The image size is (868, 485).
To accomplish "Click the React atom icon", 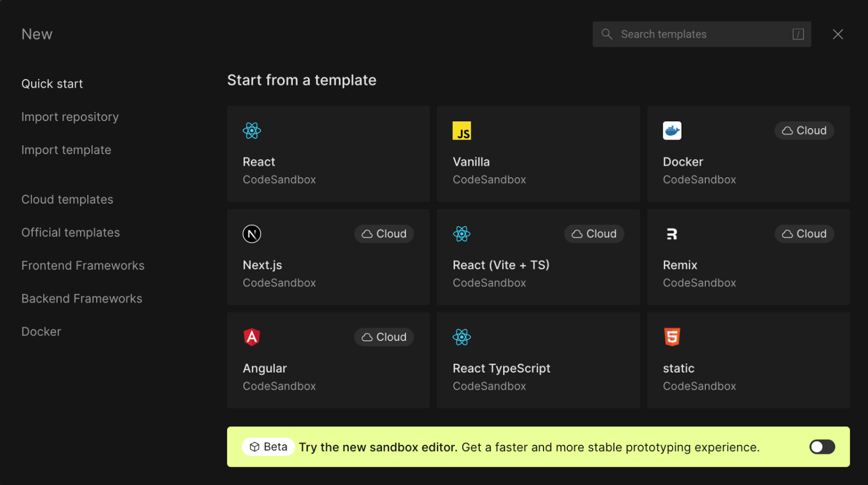I will click(251, 131).
